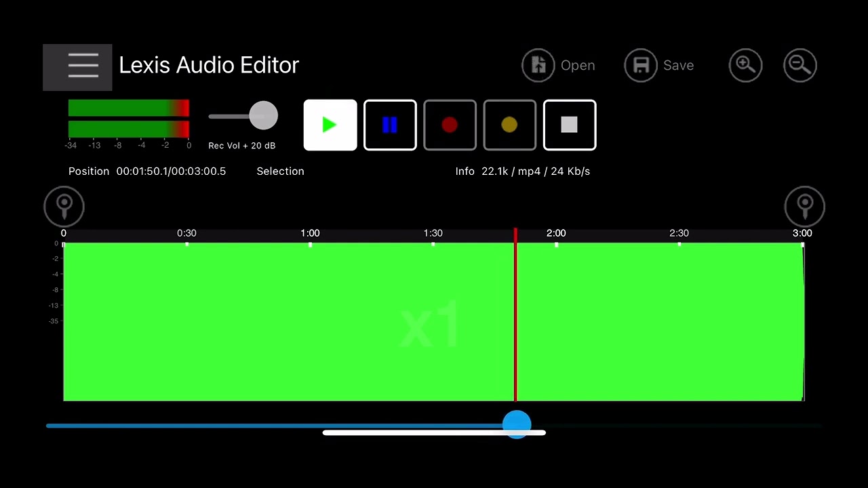Click the Selection label

pyautogui.click(x=280, y=171)
